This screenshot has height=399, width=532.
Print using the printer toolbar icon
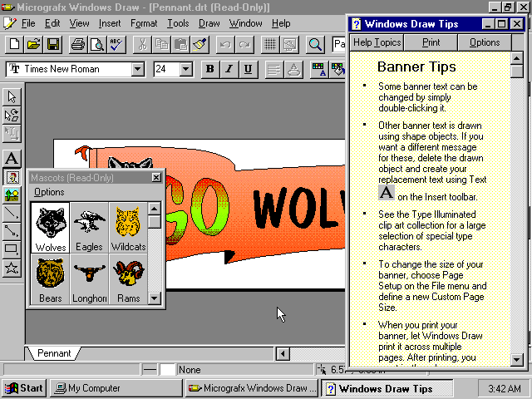[78, 44]
